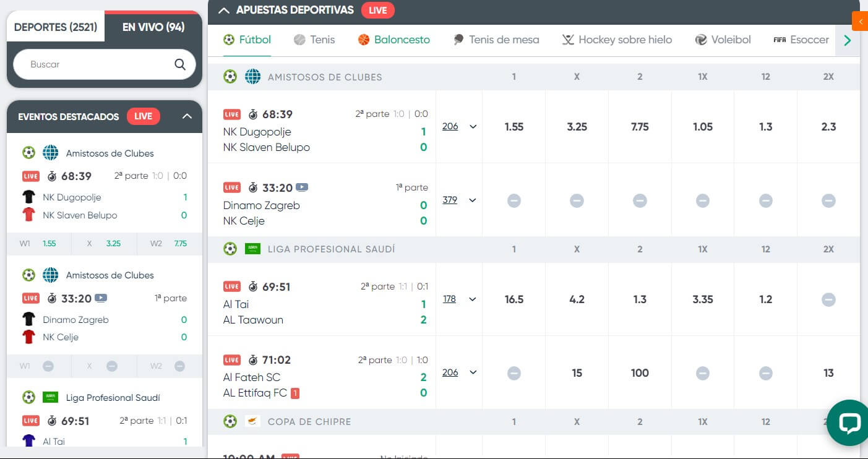
Task: Click the Cyprus flag icon for Copa de Chipre
Action: 252,421
